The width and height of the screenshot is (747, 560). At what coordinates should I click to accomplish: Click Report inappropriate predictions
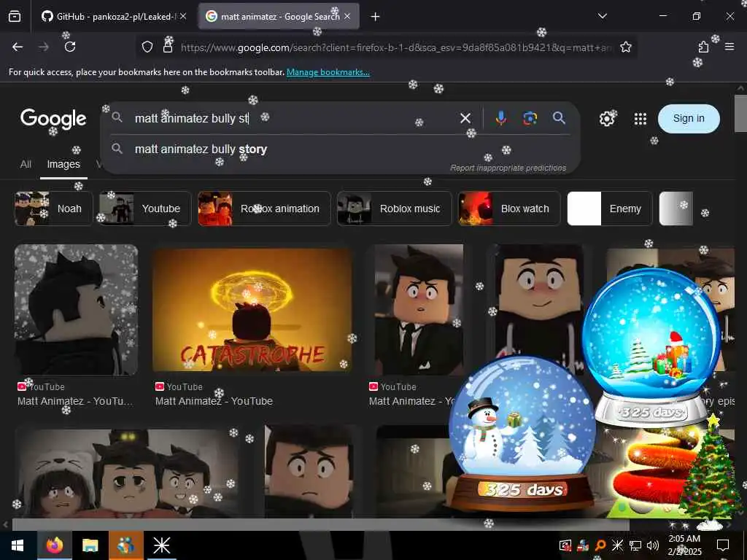(x=508, y=168)
